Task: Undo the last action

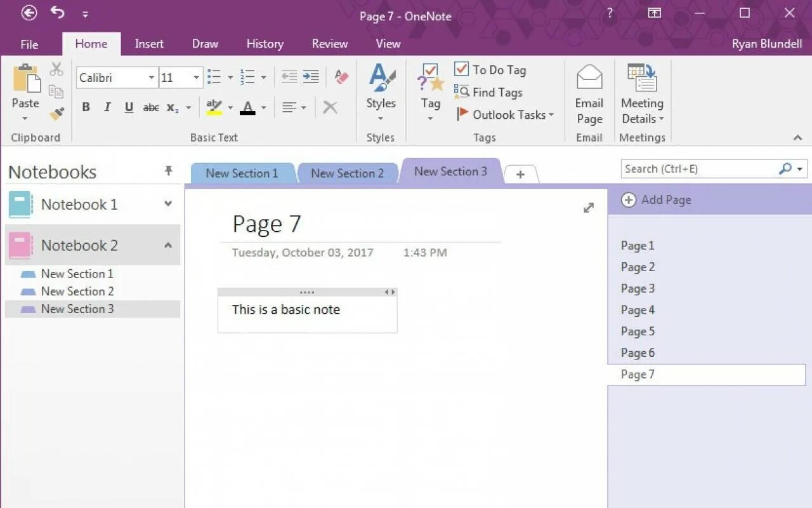Action: (x=57, y=13)
